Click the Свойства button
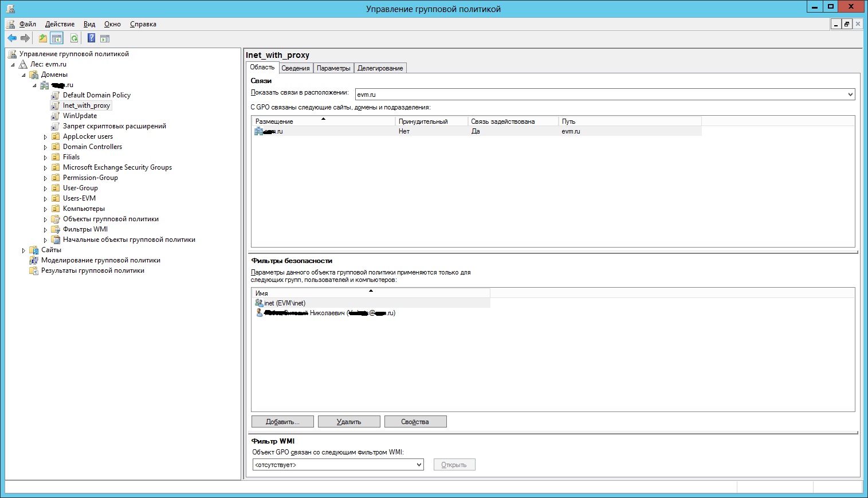This screenshot has height=498, width=868. [x=415, y=422]
